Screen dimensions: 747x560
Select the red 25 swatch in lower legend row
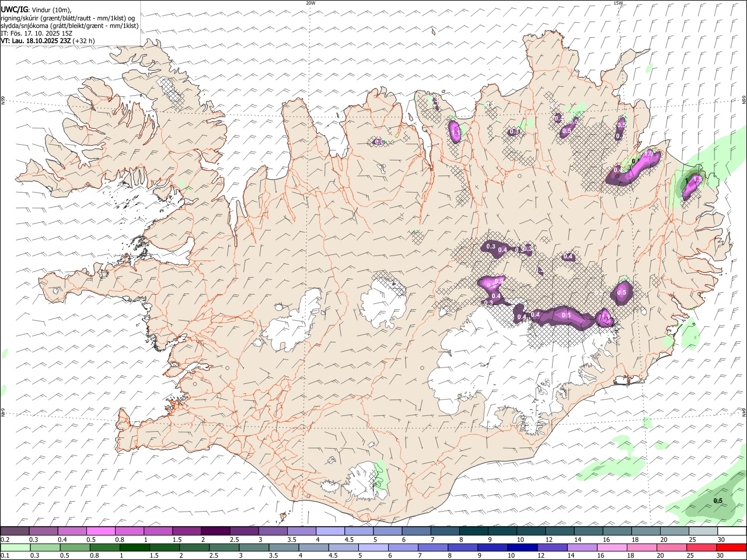701,548
